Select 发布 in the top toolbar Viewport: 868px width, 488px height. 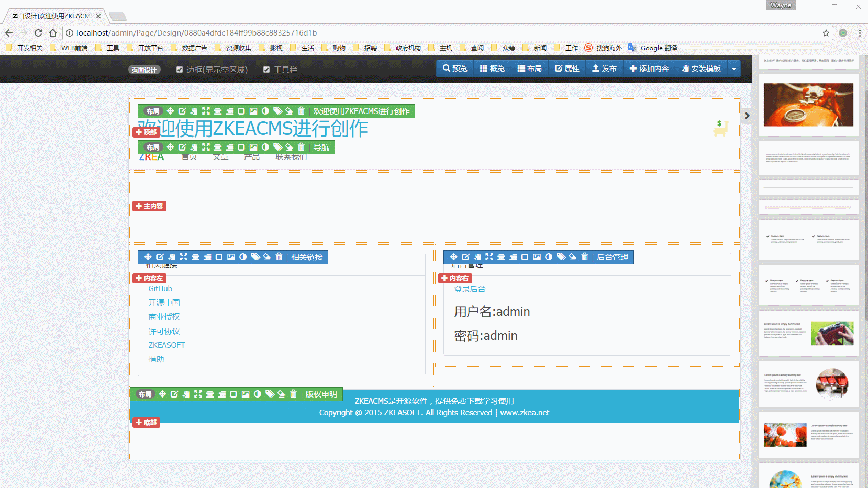point(604,69)
